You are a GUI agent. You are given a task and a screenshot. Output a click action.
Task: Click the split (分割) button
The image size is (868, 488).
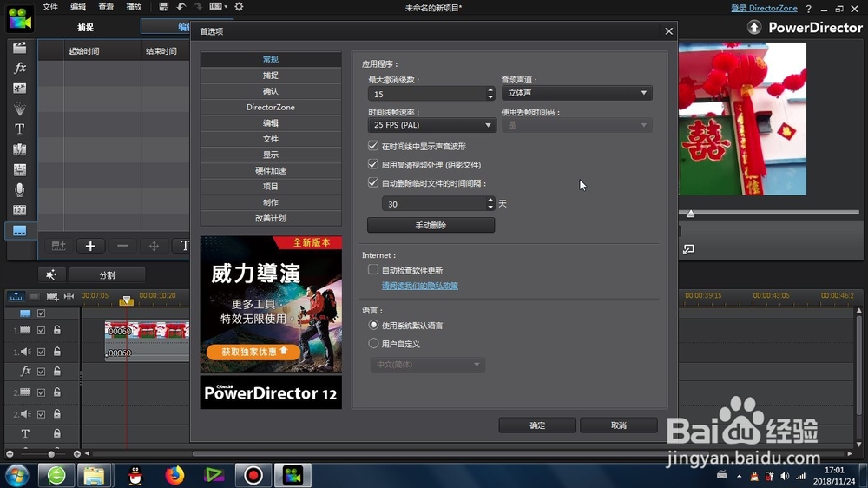108,274
